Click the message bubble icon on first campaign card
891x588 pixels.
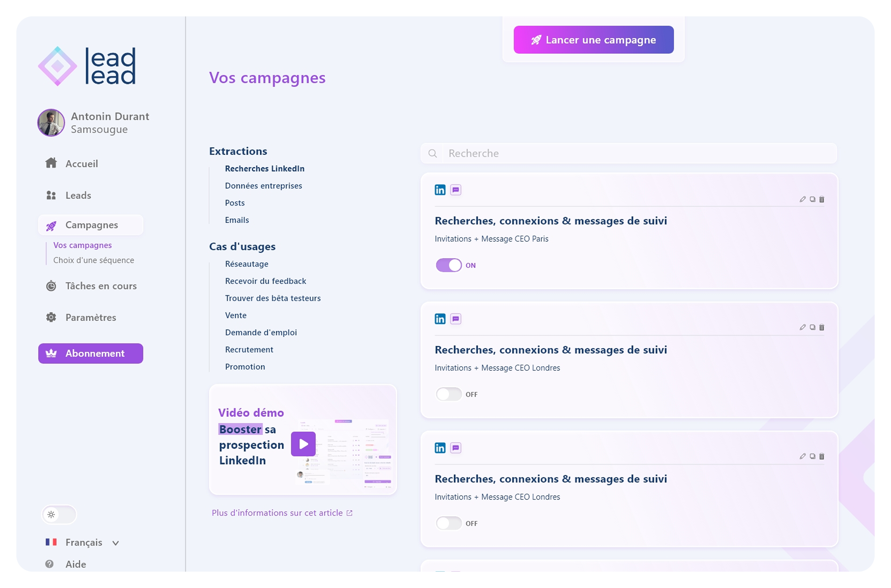click(456, 190)
